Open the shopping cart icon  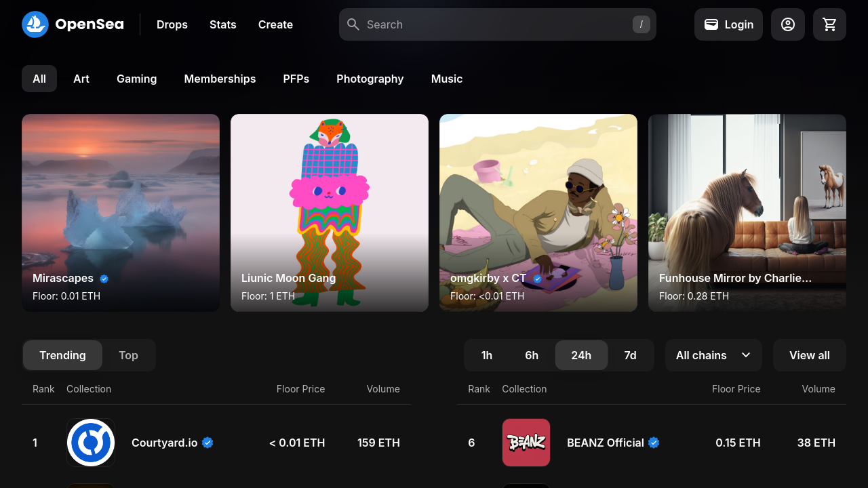tap(829, 24)
